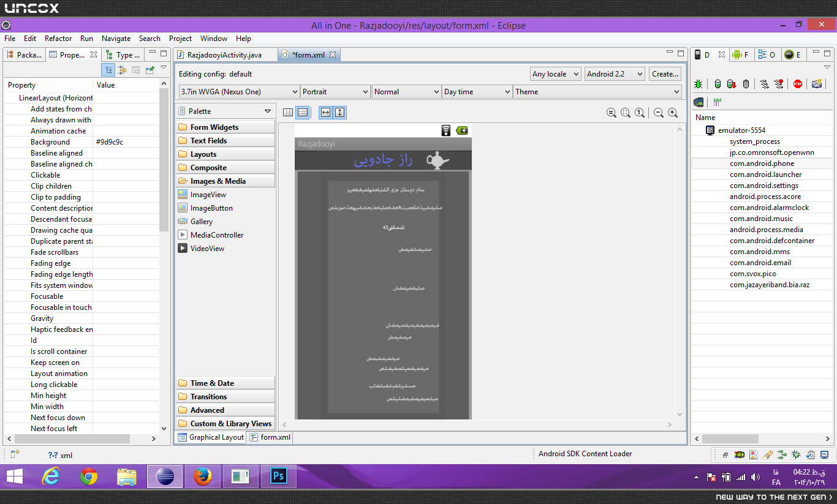The height and width of the screenshot is (504, 837).
Task: Switch to the Package Explorer tab
Action: point(25,55)
